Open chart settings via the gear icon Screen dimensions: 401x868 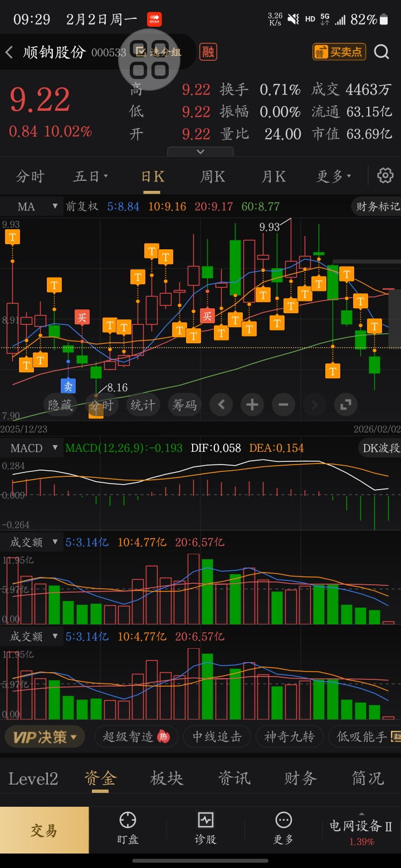[385, 176]
